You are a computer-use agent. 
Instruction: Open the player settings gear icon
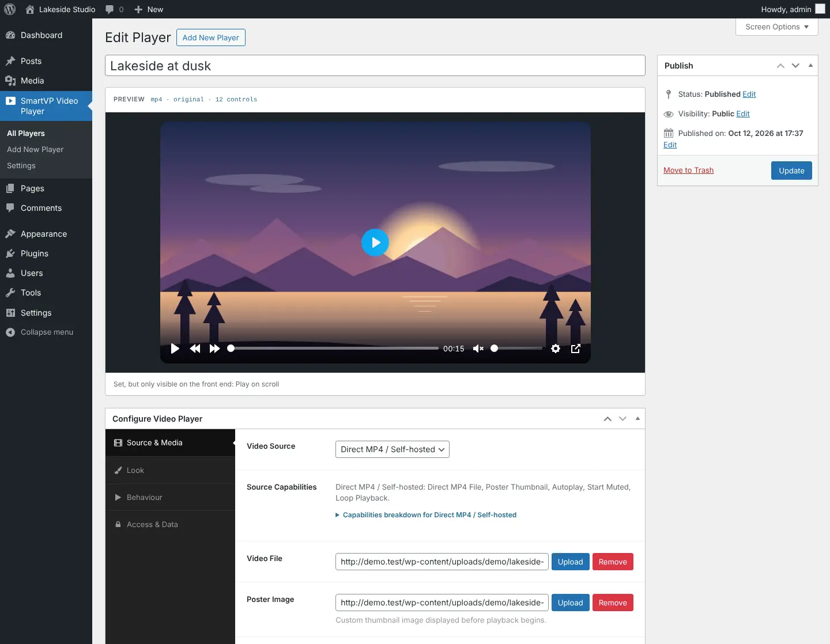[x=556, y=348]
